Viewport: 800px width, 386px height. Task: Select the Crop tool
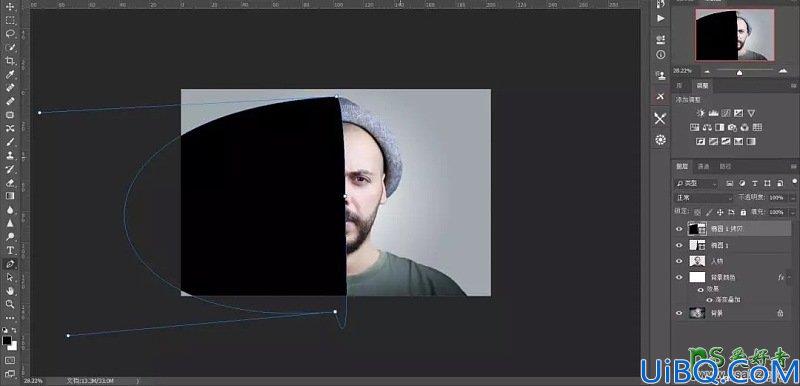click(10, 61)
